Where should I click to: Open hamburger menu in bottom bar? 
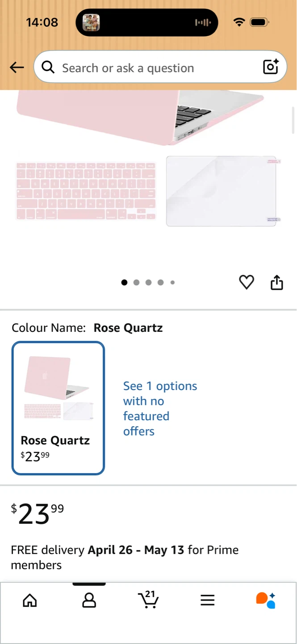click(208, 600)
